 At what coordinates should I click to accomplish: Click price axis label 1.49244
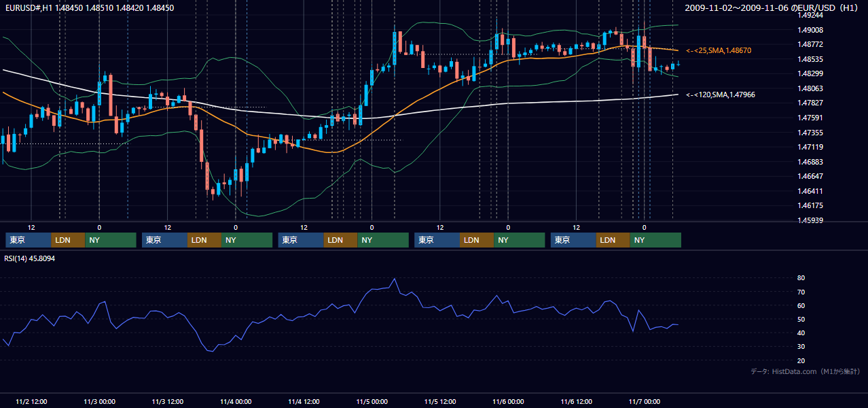point(810,15)
